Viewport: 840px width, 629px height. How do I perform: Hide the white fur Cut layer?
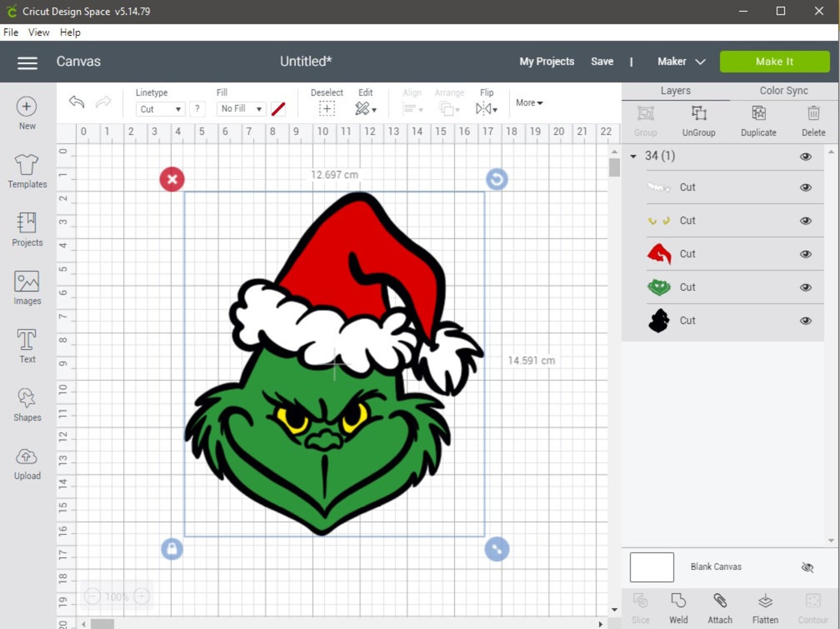point(806,187)
